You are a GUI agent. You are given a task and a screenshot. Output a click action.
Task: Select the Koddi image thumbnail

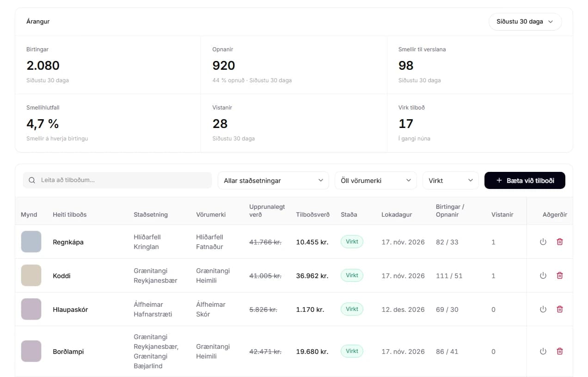pyautogui.click(x=31, y=275)
